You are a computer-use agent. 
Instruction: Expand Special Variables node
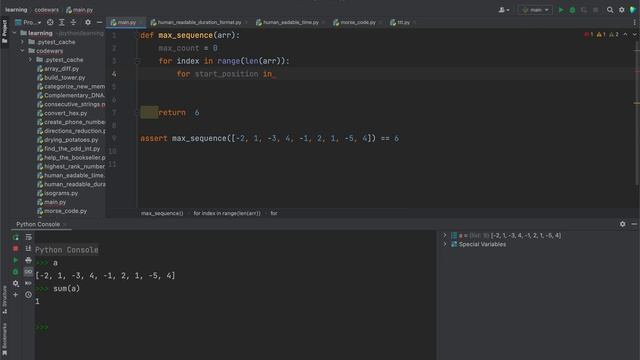click(x=444, y=244)
